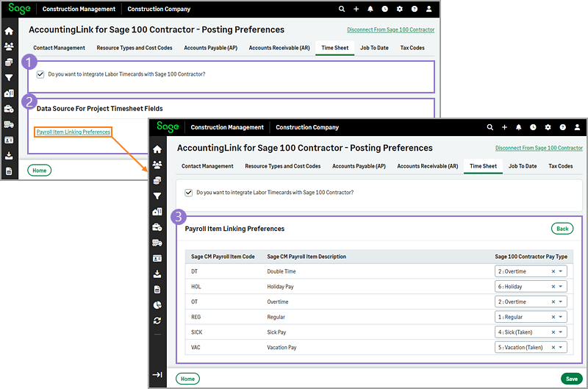Screen dimensions: 588x389
Task: Expand sidebar using the arrow icon at bottom
Action: (157, 375)
